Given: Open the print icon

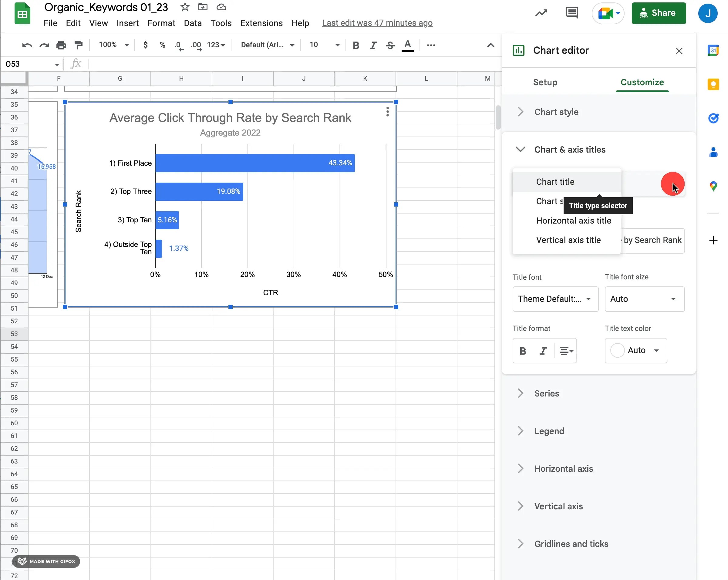Looking at the screenshot, I should tap(62, 45).
